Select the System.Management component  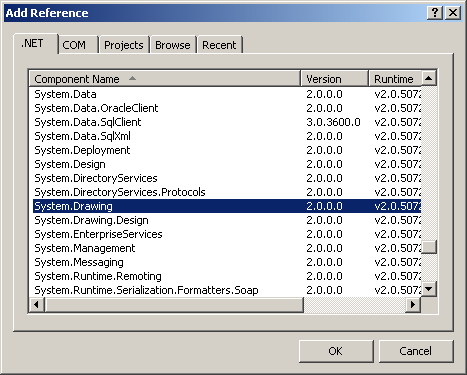[x=227, y=248]
